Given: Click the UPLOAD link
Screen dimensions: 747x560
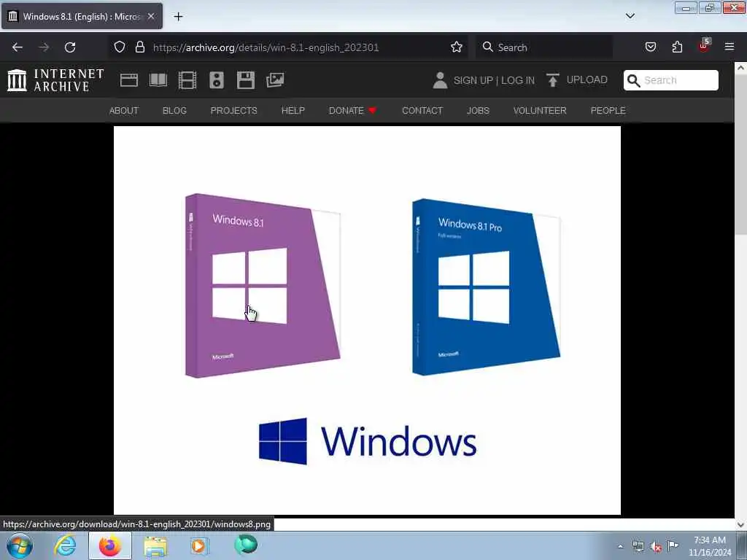Looking at the screenshot, I should pos(587,79).
